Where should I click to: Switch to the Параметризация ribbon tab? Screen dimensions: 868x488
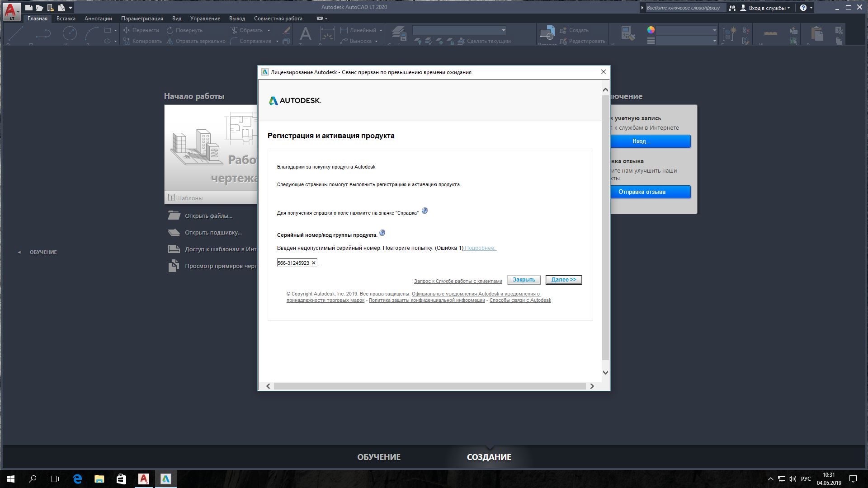click(x=142, y=19)
